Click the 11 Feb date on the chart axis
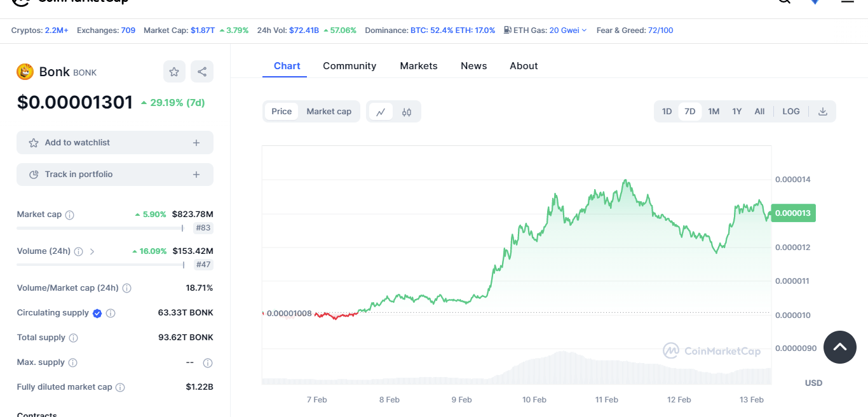868x417 pixels. tap(607, 400)
